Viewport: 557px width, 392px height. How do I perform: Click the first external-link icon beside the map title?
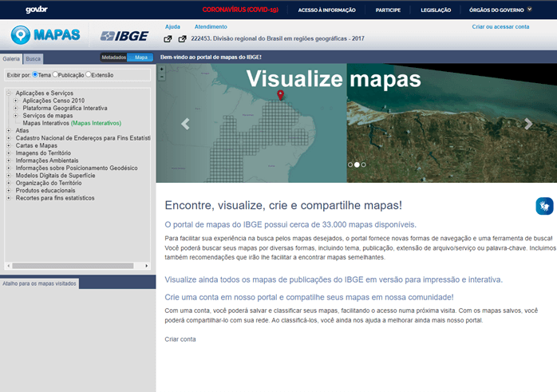click(168, 38)
